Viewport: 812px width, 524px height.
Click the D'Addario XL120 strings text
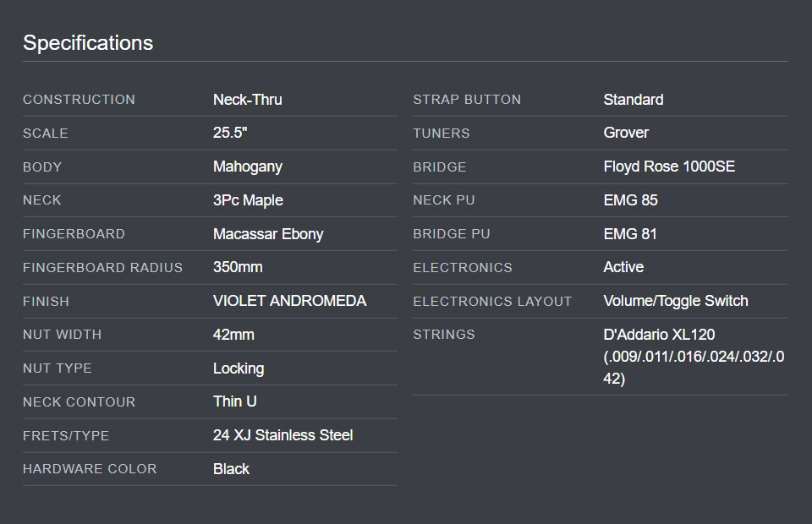(x=659, y=334)
